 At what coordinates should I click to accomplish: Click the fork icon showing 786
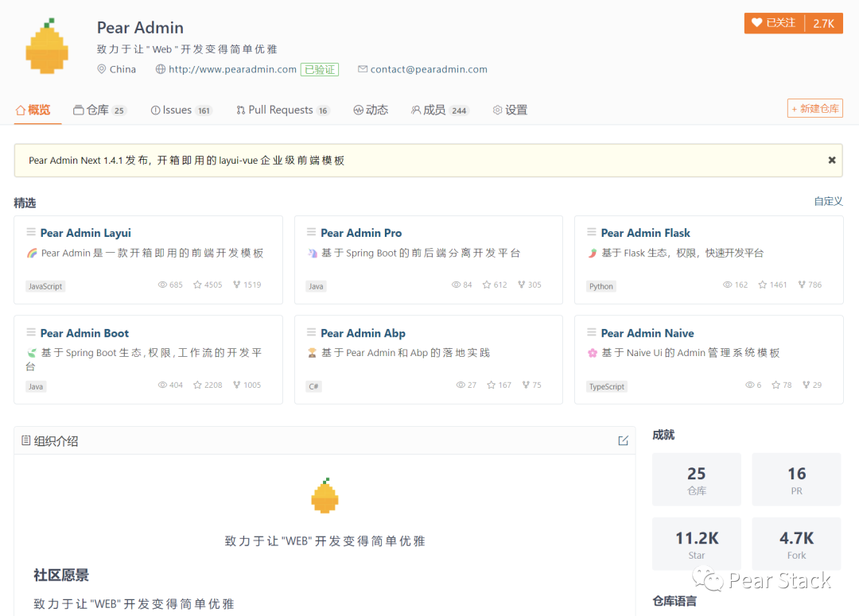click(x=802, y=285)
